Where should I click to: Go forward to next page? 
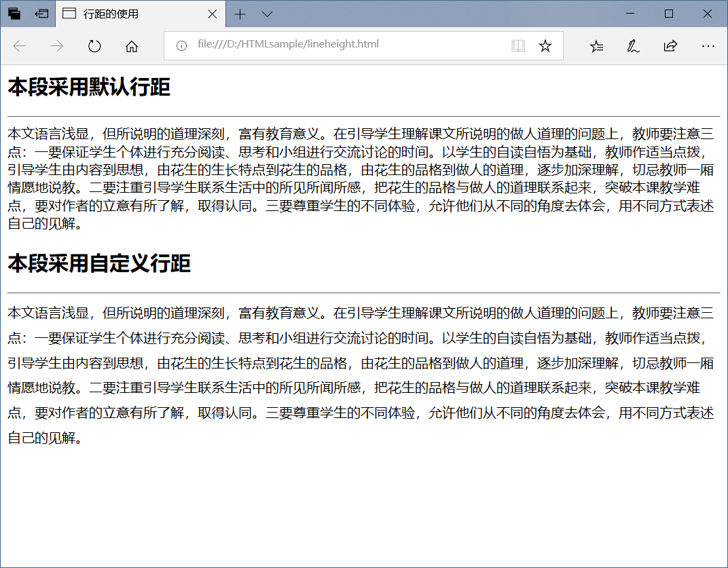(x=56, y=46)
